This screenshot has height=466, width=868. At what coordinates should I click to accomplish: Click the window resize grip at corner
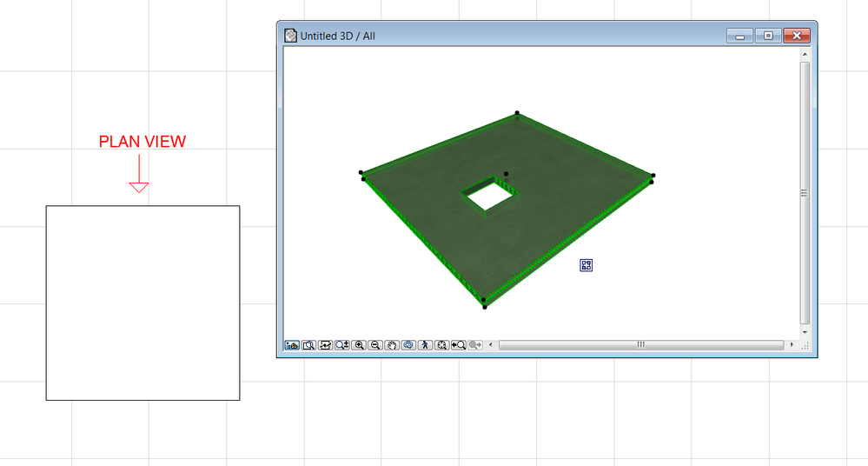click(805, 345)
